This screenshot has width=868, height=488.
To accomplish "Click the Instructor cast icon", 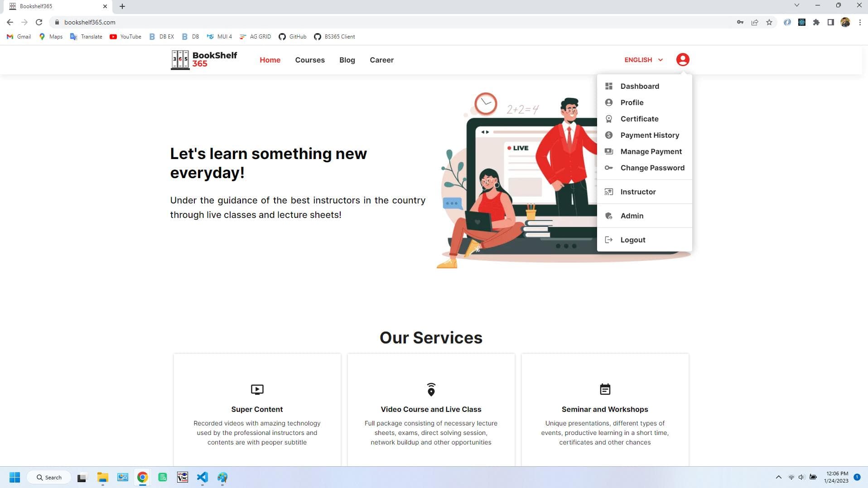I will coord(609,192).
